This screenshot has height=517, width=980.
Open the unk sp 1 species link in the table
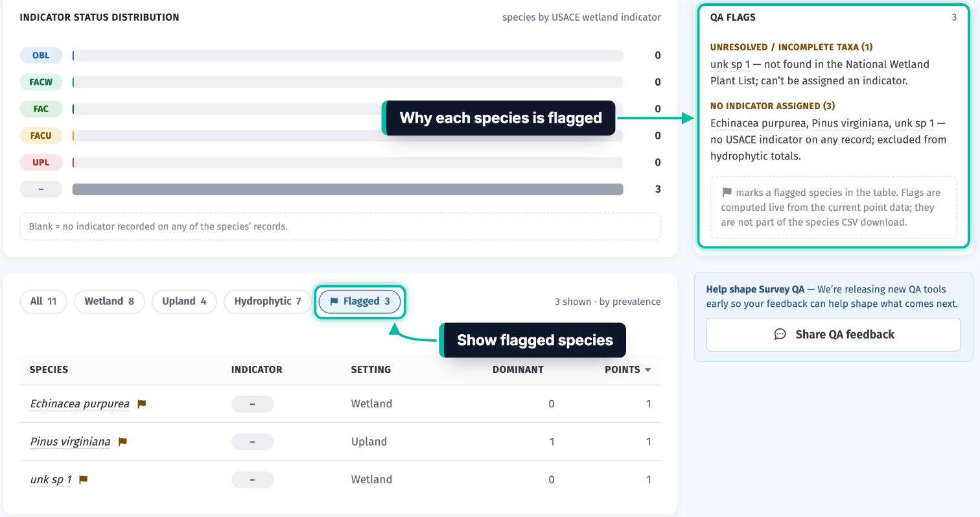(51, 479)
